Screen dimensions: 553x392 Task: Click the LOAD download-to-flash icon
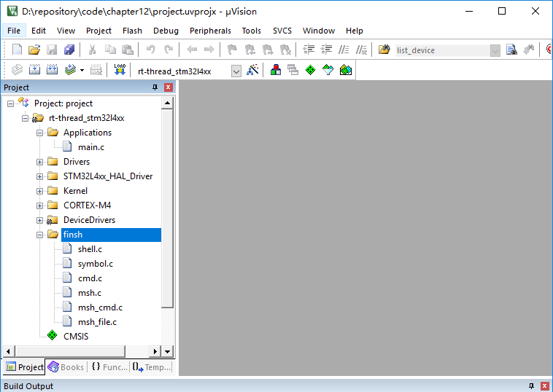coord(120,70)
